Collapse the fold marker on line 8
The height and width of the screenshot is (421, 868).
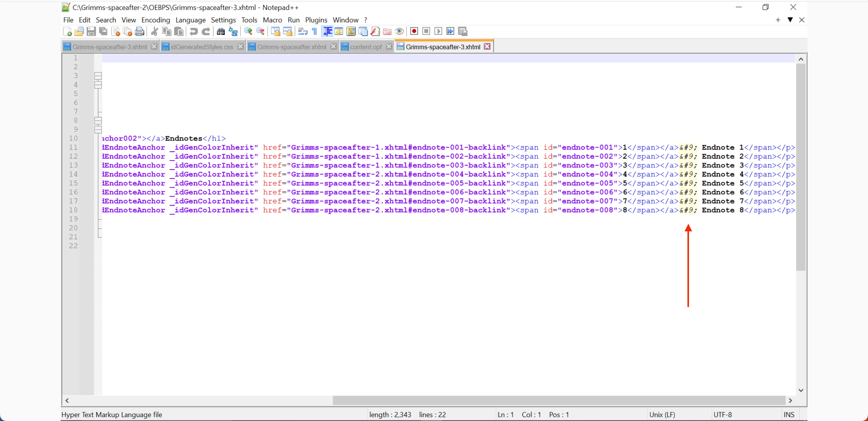point(98,120)
